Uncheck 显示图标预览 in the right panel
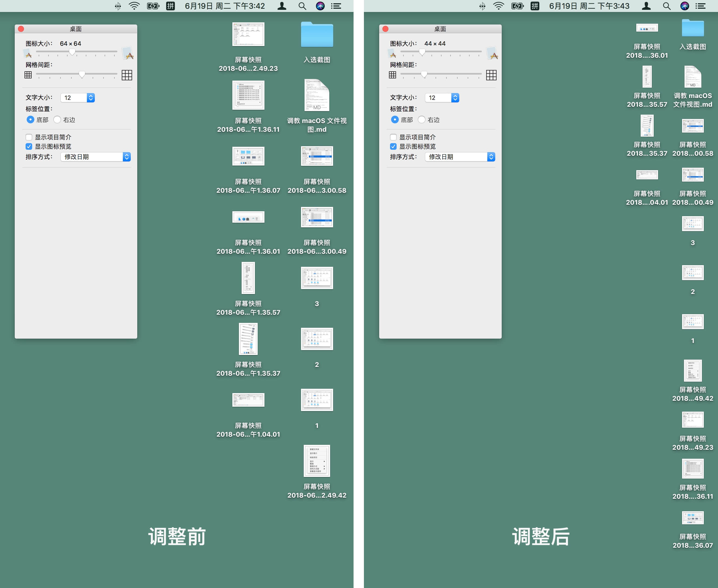This screenshot has width=718, height=588. 393,146
